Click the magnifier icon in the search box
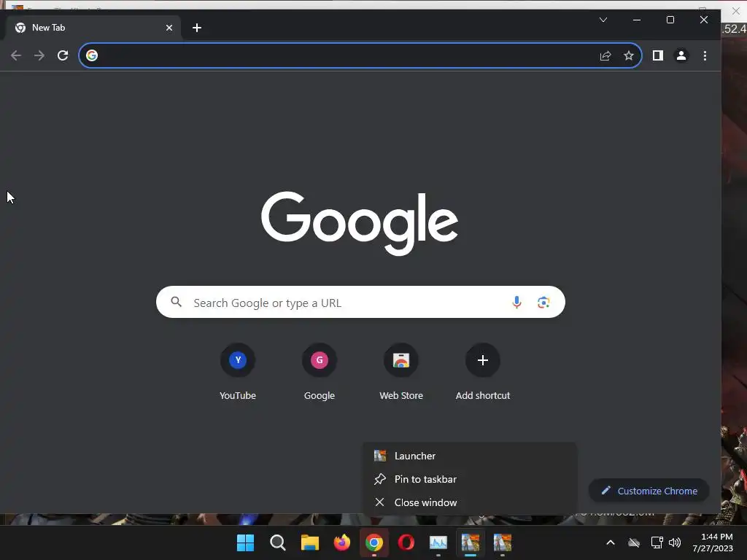The width and height of the screenshot is (747, 560). click(177, 302)
